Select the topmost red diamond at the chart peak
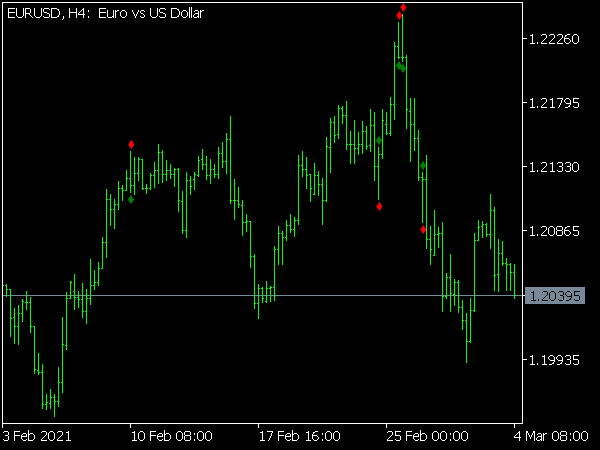This screenshot has height=450, width=600. (x=403, y=8)
